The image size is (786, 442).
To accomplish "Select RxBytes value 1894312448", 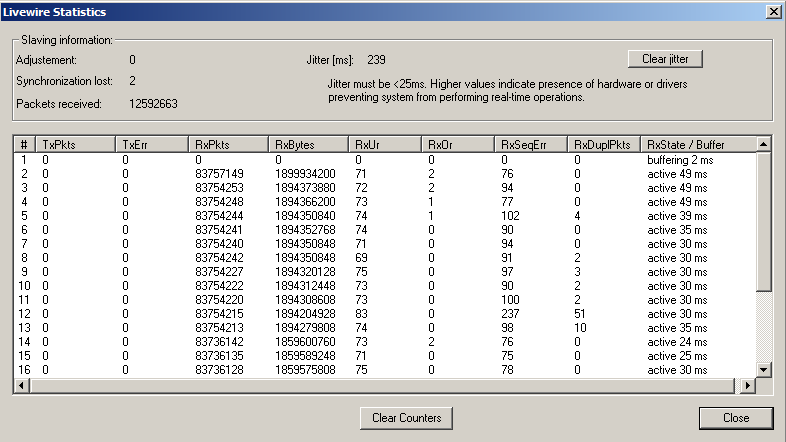I will pos(305,286).
